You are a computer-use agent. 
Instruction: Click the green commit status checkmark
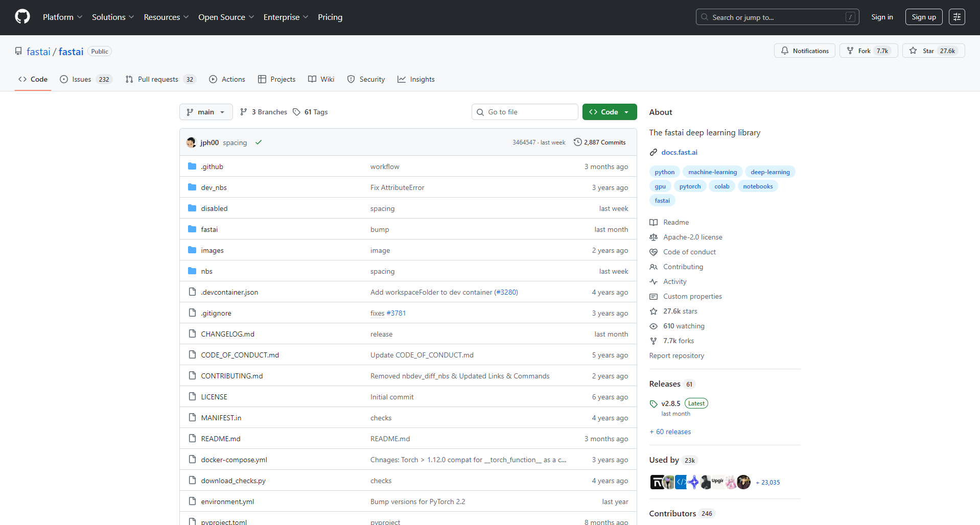259,142
